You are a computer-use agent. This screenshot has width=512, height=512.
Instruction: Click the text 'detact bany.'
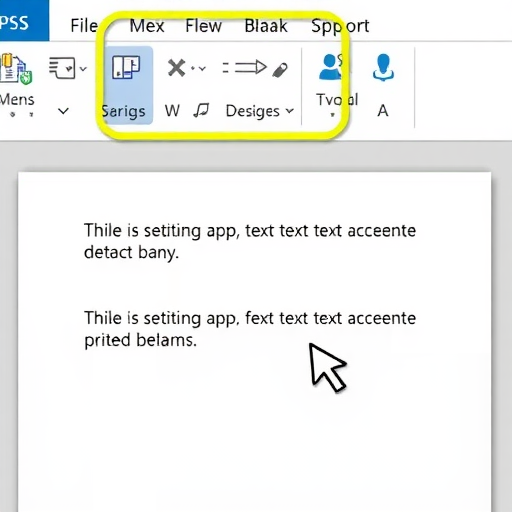pos(131,253)
